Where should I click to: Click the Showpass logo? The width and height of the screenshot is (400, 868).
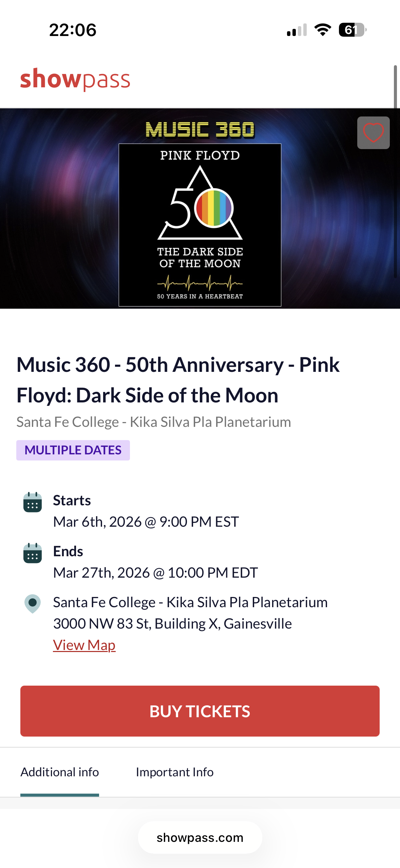pyautogui.click(x=75, y=79)
